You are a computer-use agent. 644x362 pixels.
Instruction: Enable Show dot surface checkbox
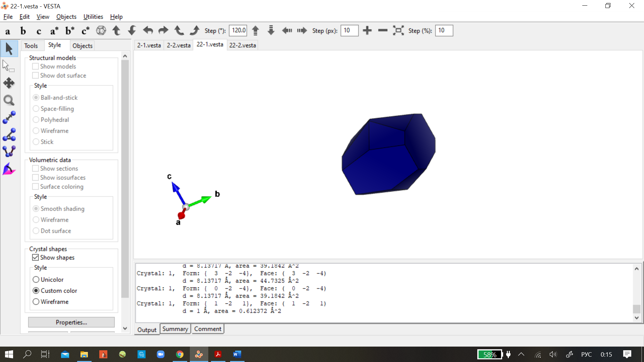pyautogui.click(x=35, y=75)
